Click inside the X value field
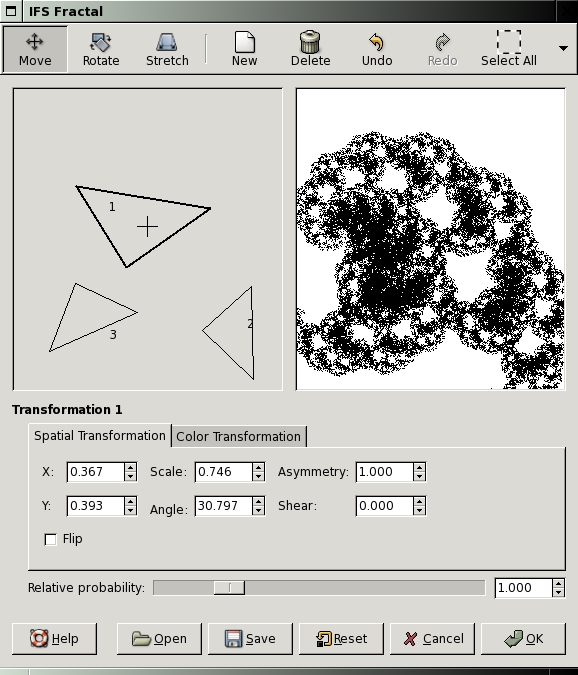Screen dimensions: 578x675 pyautogui.click(x=96, y=472)
